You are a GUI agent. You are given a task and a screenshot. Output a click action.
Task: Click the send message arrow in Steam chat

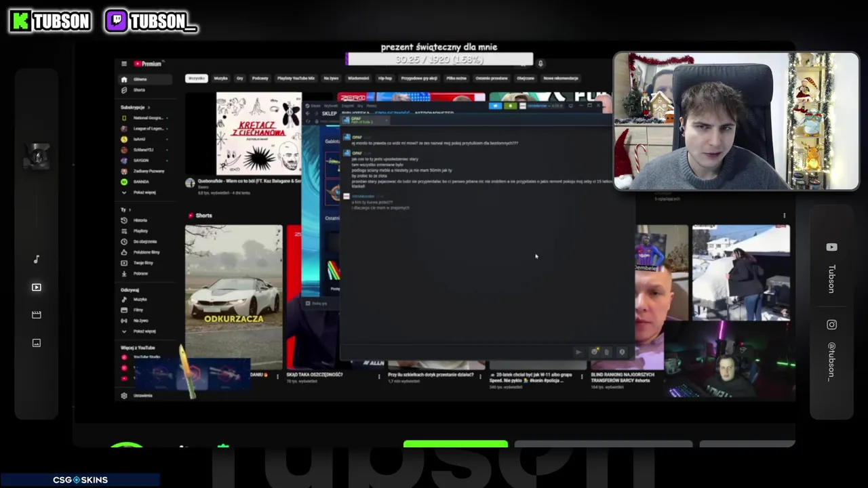(x=578, y=352)
